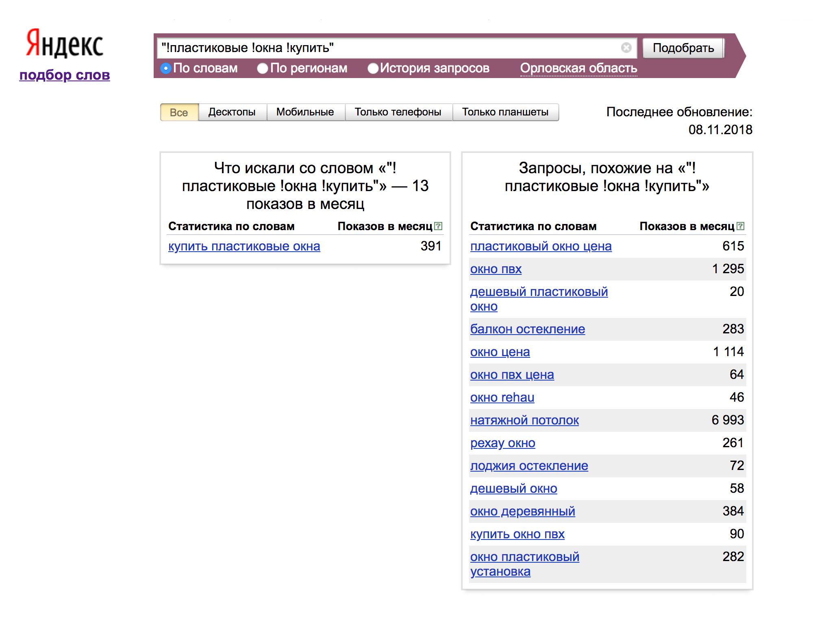Click the 'Запросы, похожие на' heading

pyautogui.click(x=607, y=177)
